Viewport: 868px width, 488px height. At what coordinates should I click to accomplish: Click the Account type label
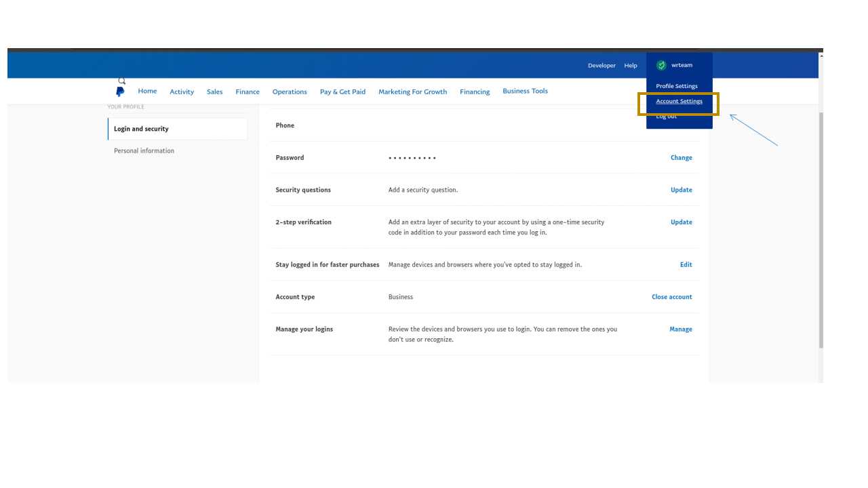coord(295,297)
